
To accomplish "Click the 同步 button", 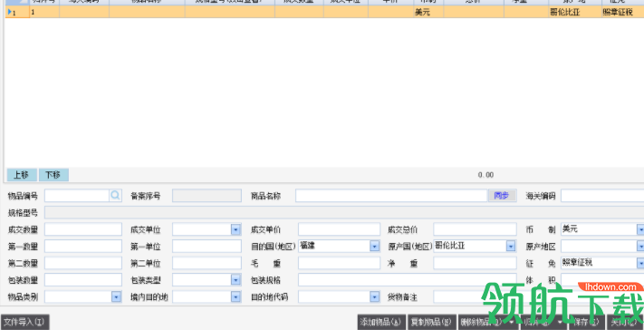I will point(502,196).
